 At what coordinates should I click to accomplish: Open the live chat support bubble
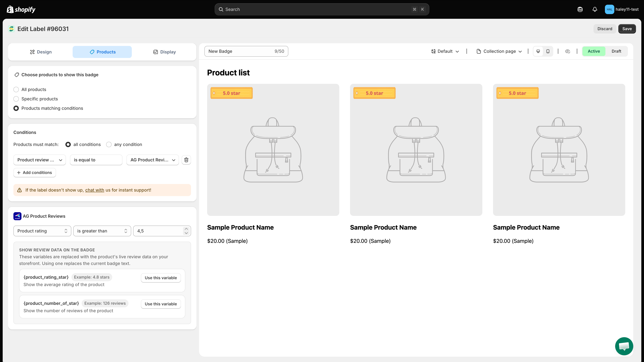(624, 346)
